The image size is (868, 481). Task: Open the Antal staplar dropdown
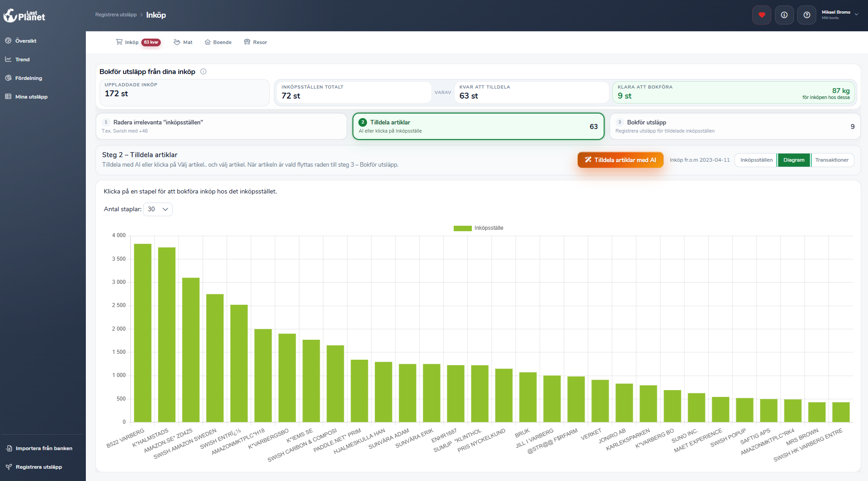(x=158, y=209)
